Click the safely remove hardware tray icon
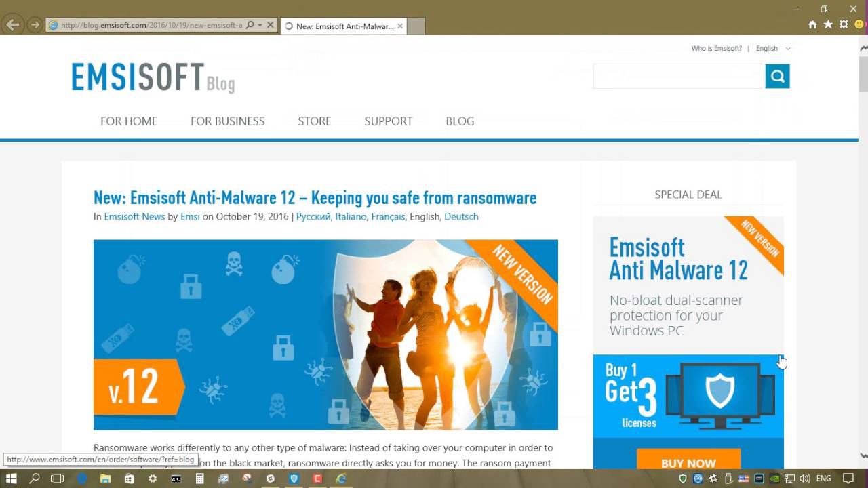This screenshot has width=868, height=488. tap(728, 479)
